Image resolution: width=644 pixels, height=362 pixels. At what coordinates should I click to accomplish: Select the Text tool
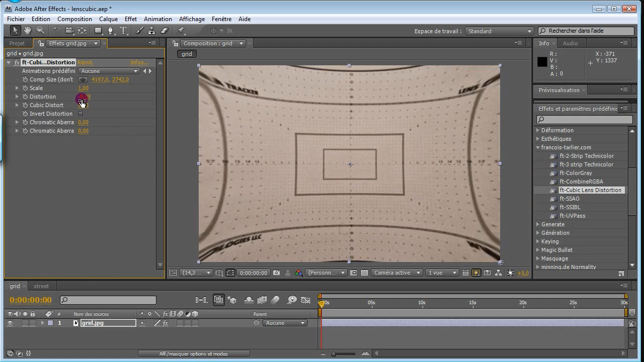pos(123,31)
